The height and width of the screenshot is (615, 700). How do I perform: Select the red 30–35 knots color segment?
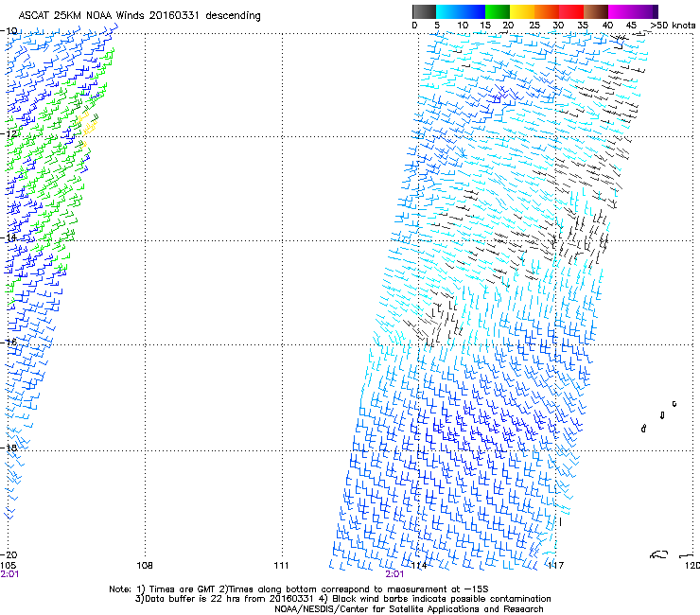coord(571,11)
